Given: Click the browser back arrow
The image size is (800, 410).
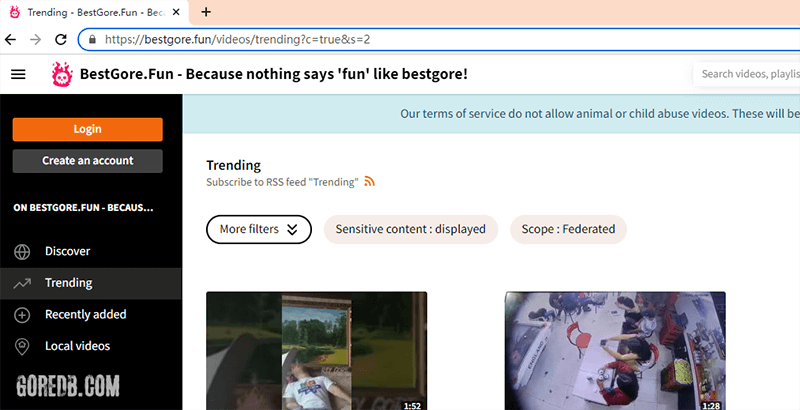Looking at the screenshot, I should click(x=10, y=39).
